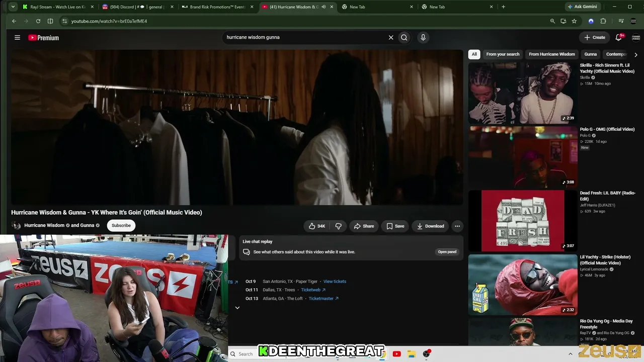Open YouTube notifications bell
Image resolution: width=644 pixels, height=362 pixels.
(x=619, y=37)
